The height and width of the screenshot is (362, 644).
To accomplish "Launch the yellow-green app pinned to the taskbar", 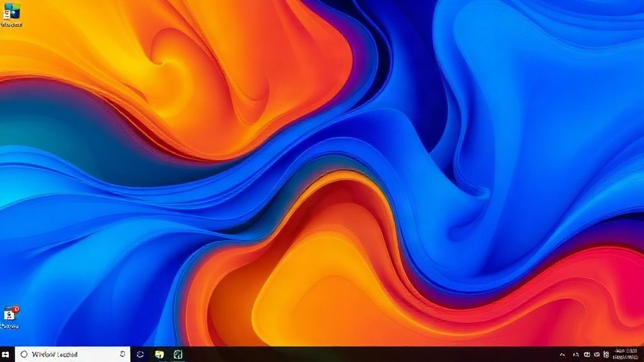I will [159, 354].
